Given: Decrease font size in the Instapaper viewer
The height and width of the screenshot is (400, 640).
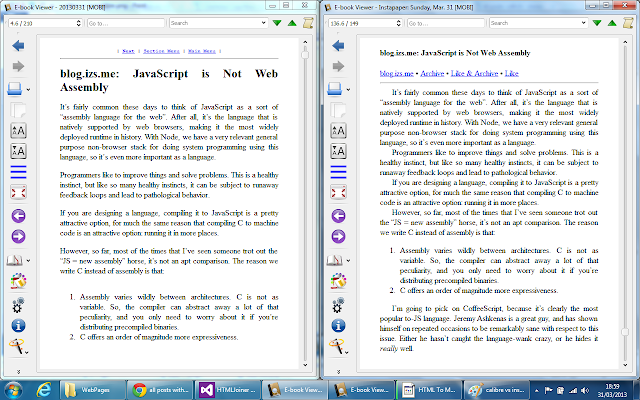Looking at the screenshot, I should 338,151.
